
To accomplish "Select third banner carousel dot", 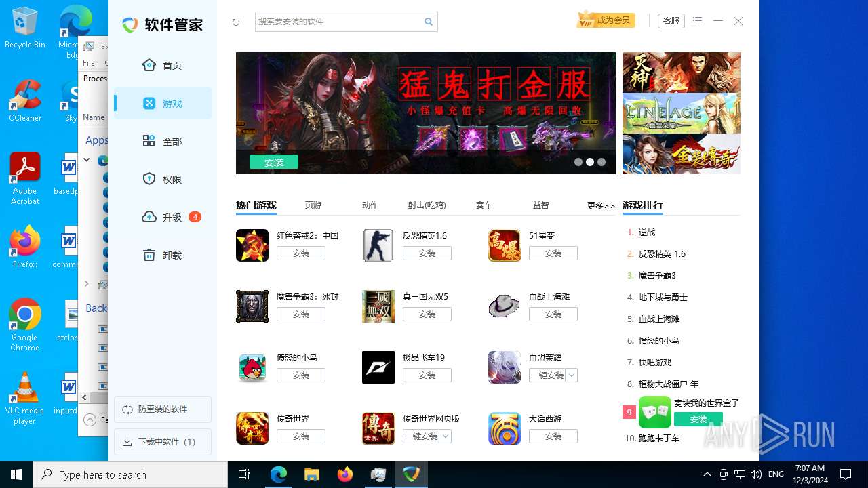I will pos(601,162).
